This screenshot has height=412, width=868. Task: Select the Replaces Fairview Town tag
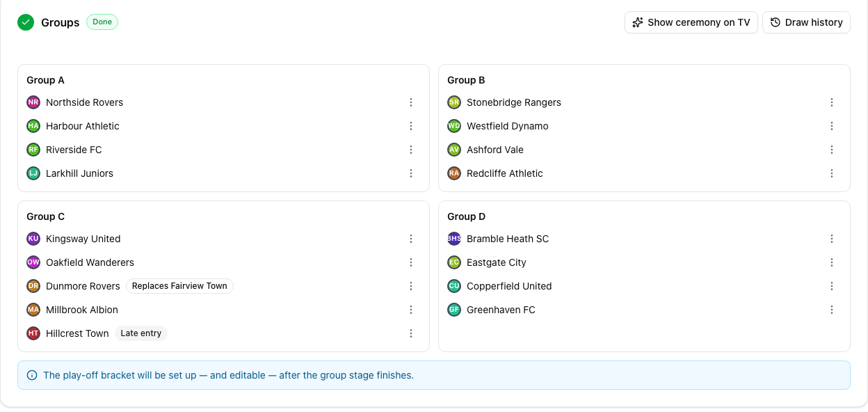[x=179, y=286]
